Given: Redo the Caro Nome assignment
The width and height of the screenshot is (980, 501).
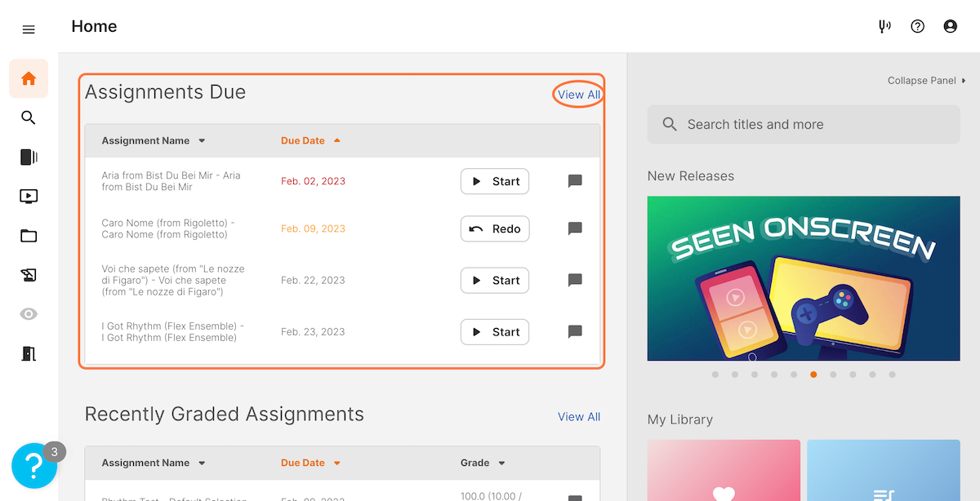Looking at the screenshot, I should pos(495,229).
